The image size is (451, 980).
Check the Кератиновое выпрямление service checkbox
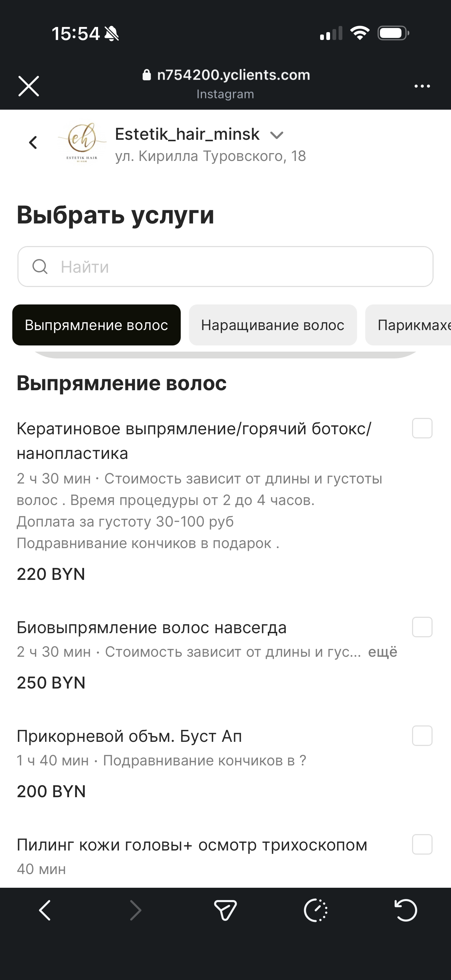point(422,428)
